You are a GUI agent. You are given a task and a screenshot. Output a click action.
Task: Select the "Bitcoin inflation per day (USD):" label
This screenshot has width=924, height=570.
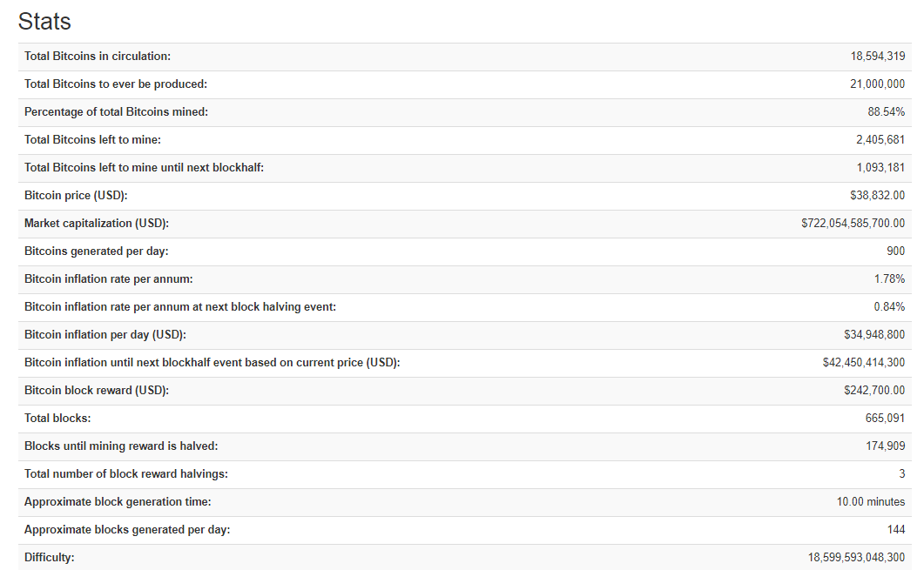click(105, 335)
